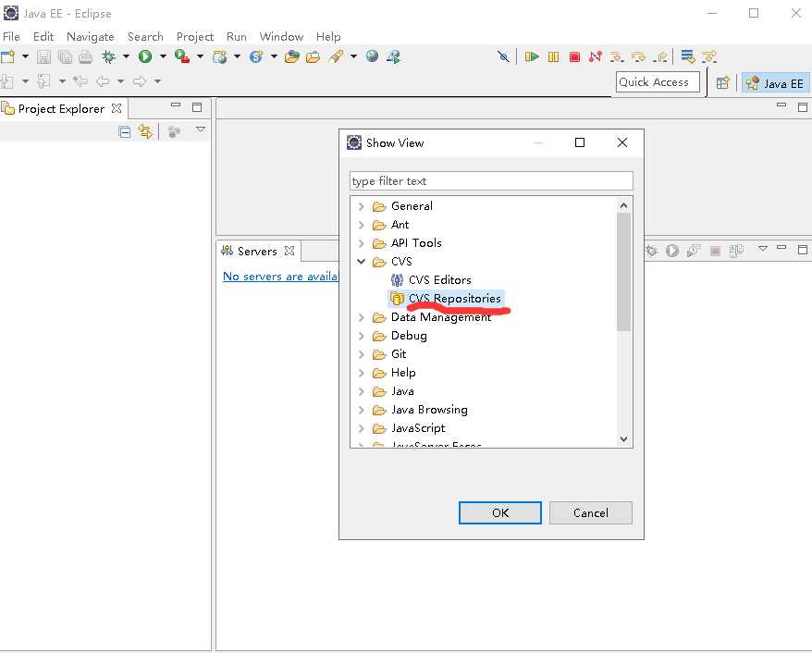Click the New Servlet icon
Screen dimensions: 812x653
pos(256,56)
